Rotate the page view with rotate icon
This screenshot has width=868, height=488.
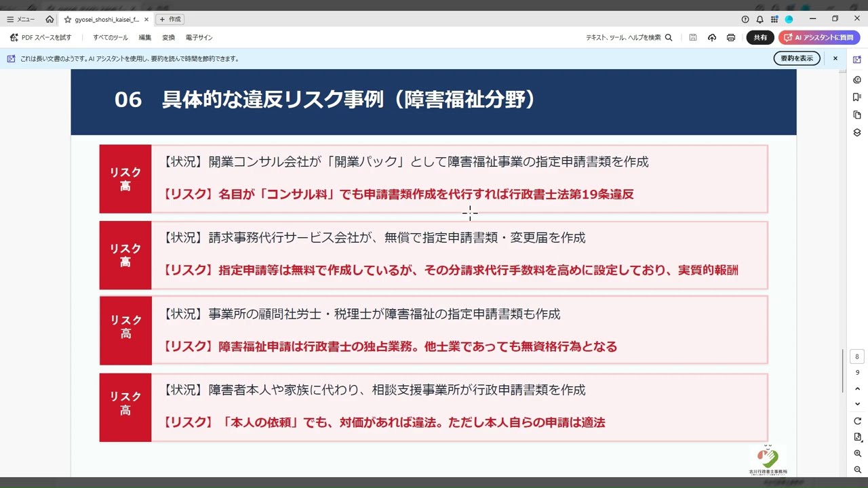point(857,421)
